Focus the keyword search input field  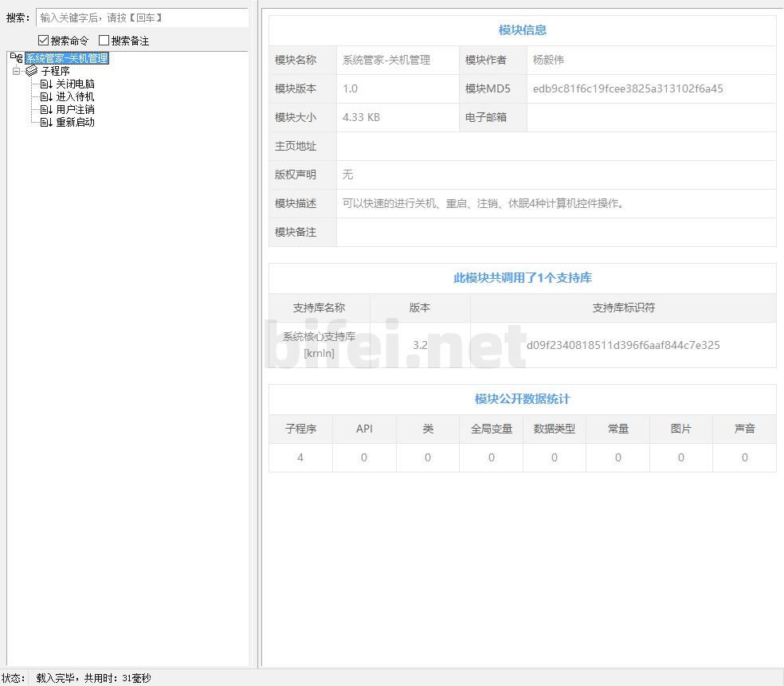click(142, 18)
